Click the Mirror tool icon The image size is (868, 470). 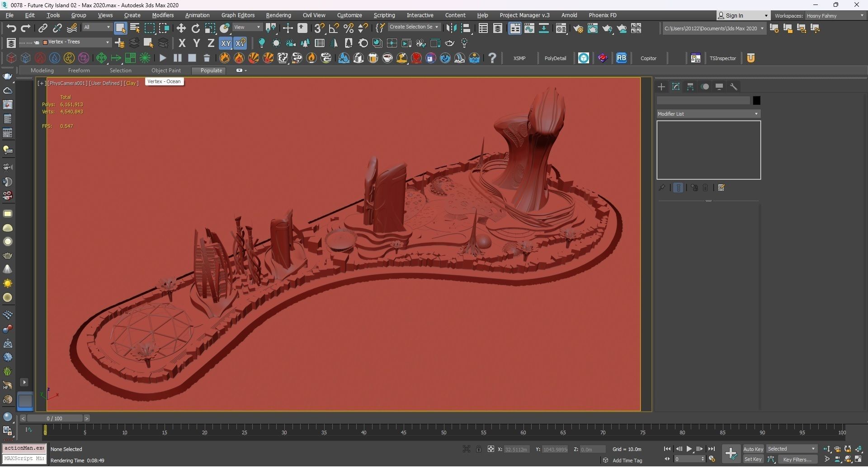tap(451, 28)
